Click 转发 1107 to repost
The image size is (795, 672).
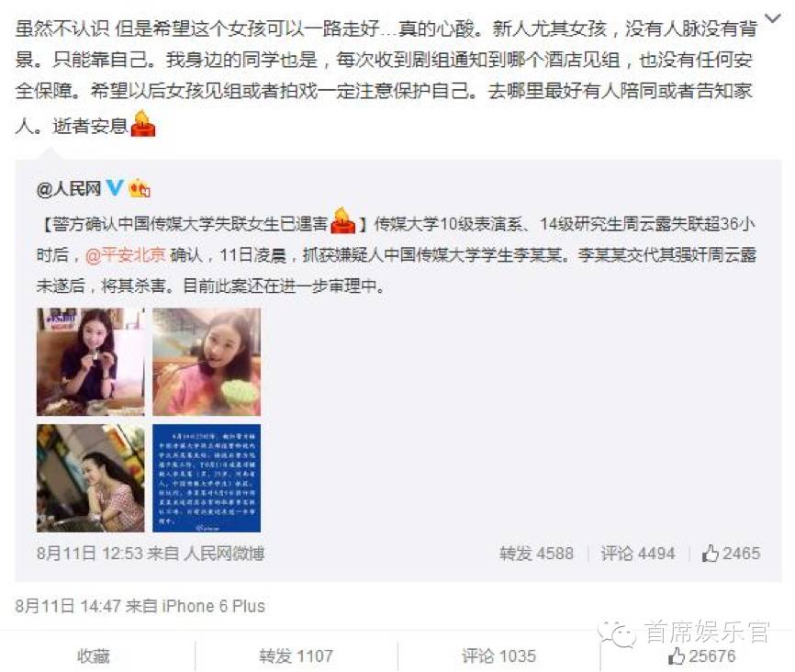click(x=297, y=655)
